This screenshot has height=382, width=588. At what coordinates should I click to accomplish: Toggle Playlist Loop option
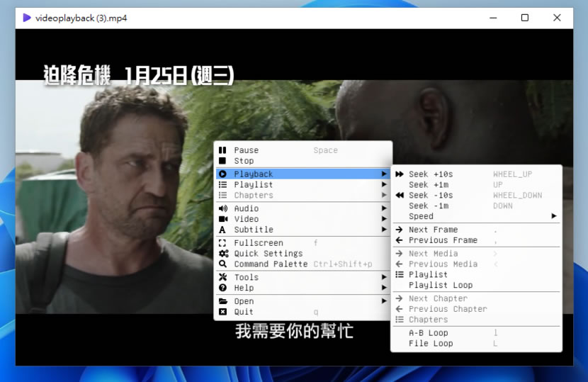tap(440, 285)
